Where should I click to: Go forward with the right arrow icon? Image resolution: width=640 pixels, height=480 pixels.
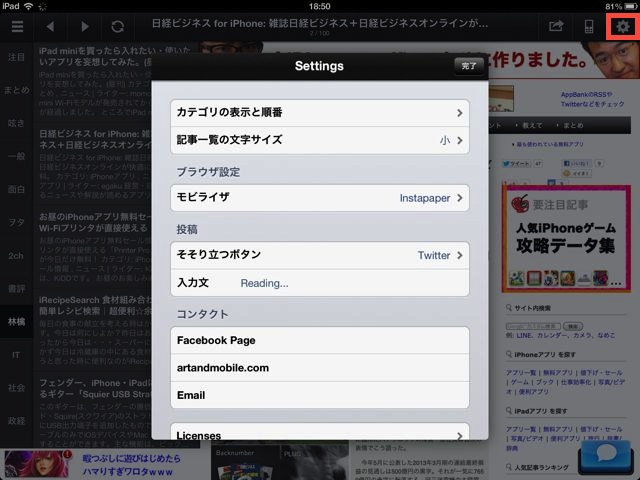[x=84, y=27]
